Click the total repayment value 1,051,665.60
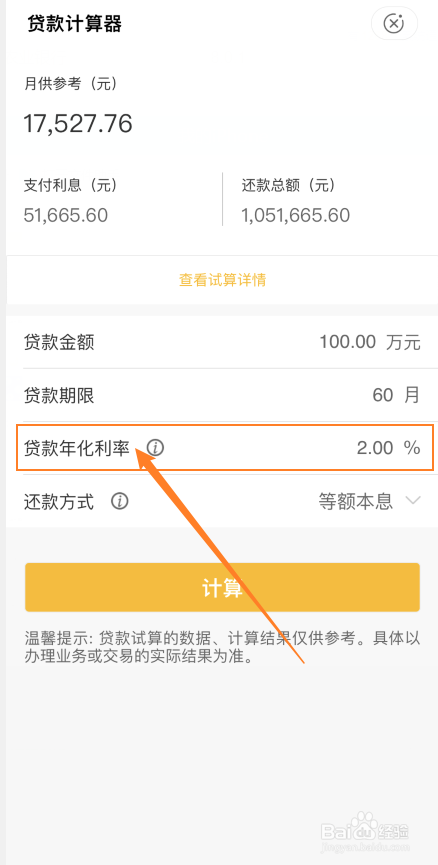Screen dimensions: 438x865 coord(296,215)
